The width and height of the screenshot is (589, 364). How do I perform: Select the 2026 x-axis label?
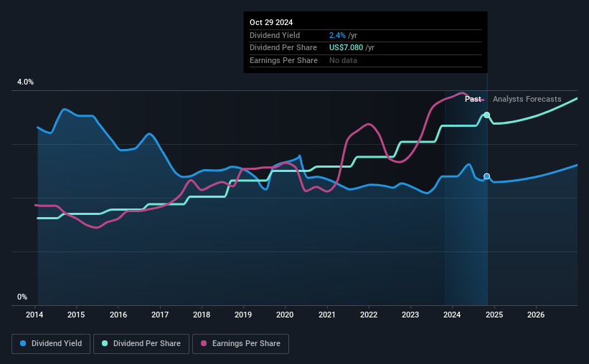coord(536,315)
